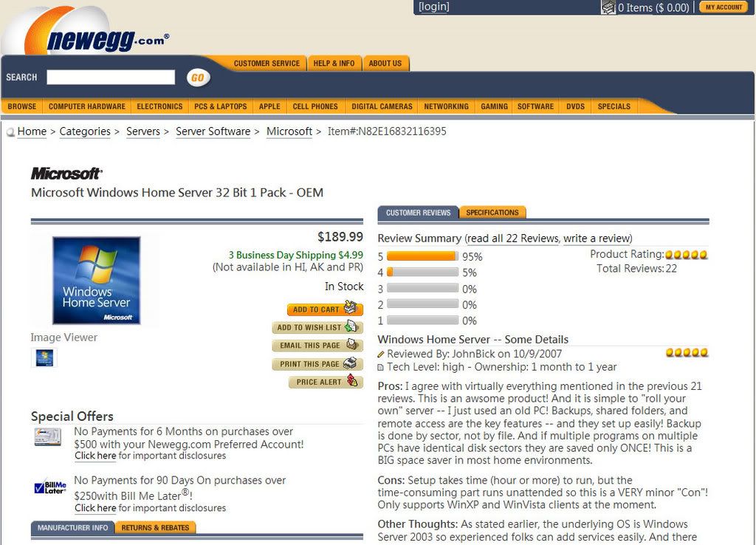
Task: Open Computer Hardware in navigation bar
Action: [x=86, y=106]
